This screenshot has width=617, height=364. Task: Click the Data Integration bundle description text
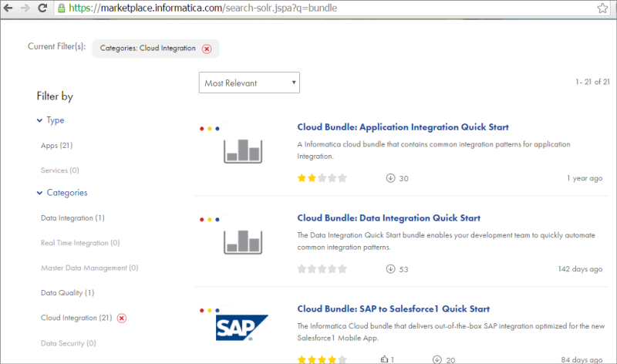(x=446, y=241)
